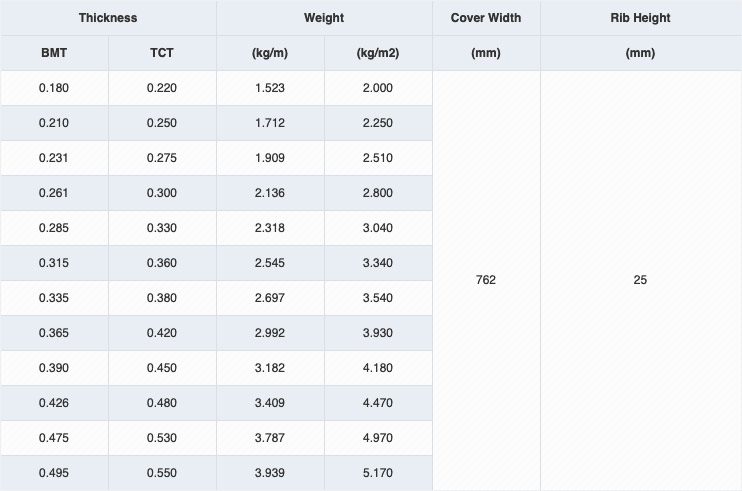Select TCT value 0.275
This screenshot has height=491, width=742.
pos(162,158)
